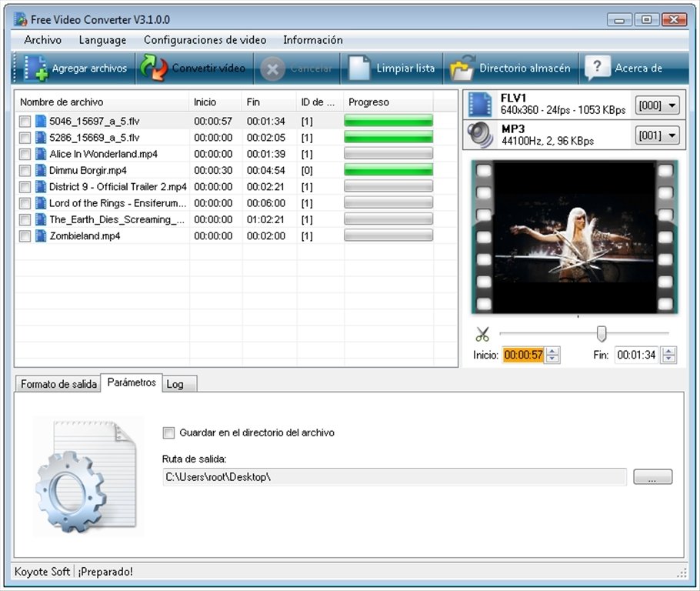Check The_Earth_Dies_Screaming checkbox
The image size is (700, 591).
coord(25,220)
